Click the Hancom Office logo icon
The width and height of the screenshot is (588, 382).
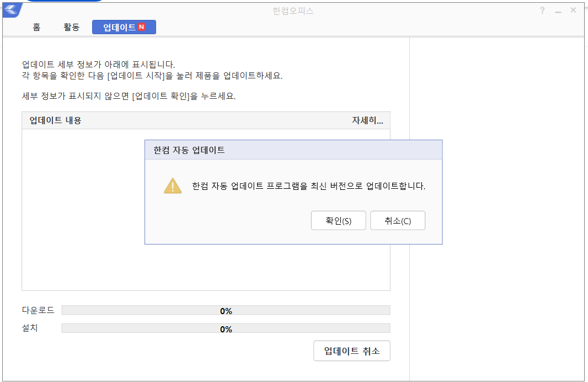pos(12,10)
